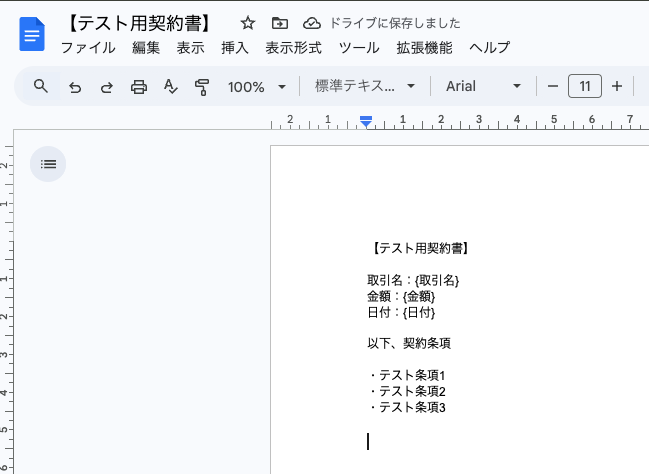The height and width of the screenshot is (474, 649).
Task: Show the document outline panel
Action: (48, 164)
